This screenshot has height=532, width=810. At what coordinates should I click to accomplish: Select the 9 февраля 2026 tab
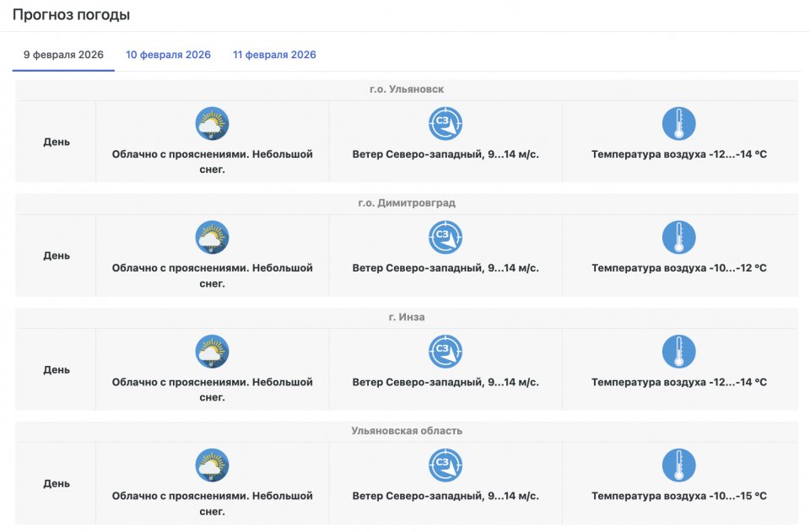63,55
